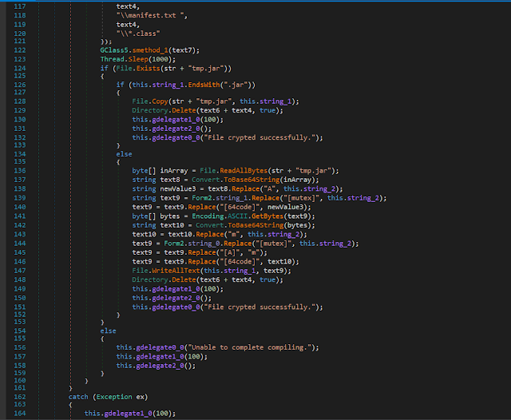
Task: Click line number 136 in the gutter
Action: click(19, 171)
